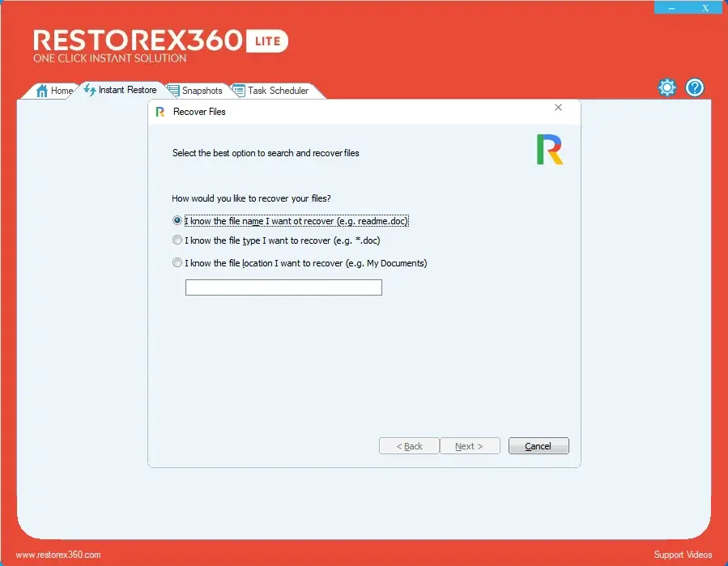Open the settings gear icon
728x566 pixels.
(666, 87)
